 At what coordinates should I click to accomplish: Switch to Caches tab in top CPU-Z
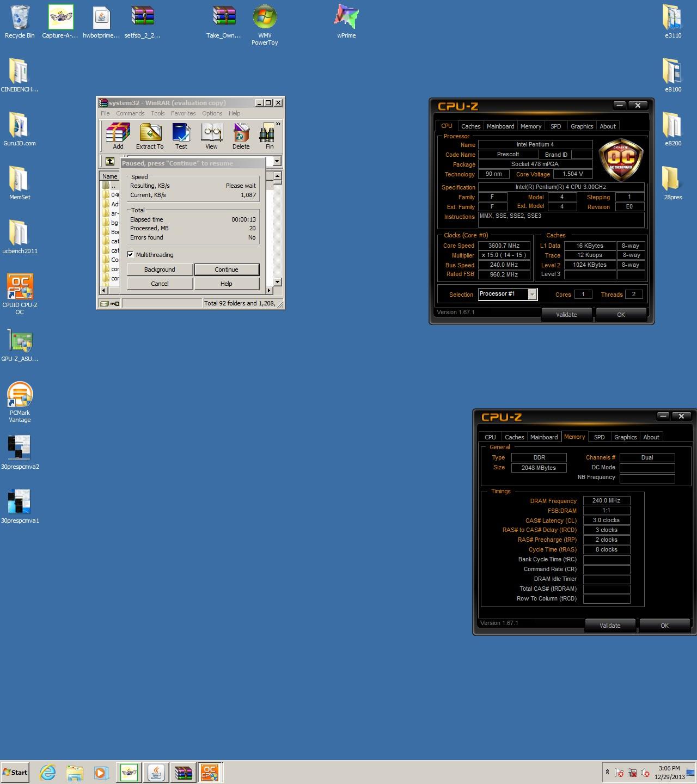click(471, 126)
